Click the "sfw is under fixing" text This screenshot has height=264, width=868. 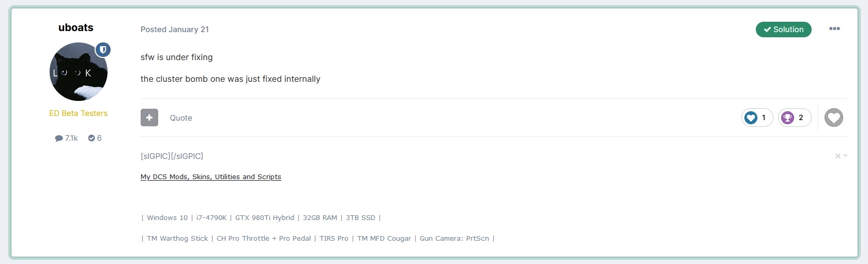point(177,57)
